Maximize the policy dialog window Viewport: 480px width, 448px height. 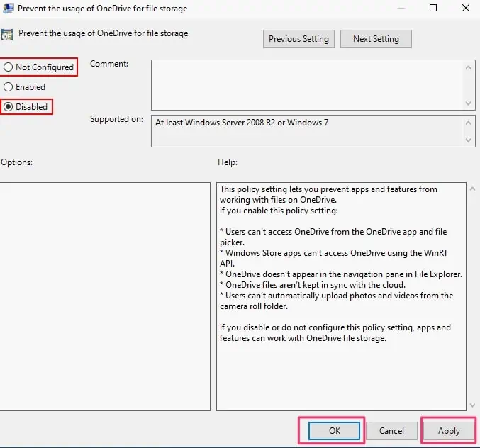[x=433, y=8]
